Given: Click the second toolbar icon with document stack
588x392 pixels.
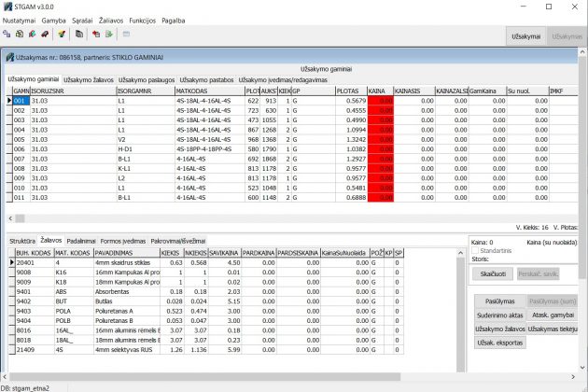Looking at the screenshot, I should tap(20, 33).
